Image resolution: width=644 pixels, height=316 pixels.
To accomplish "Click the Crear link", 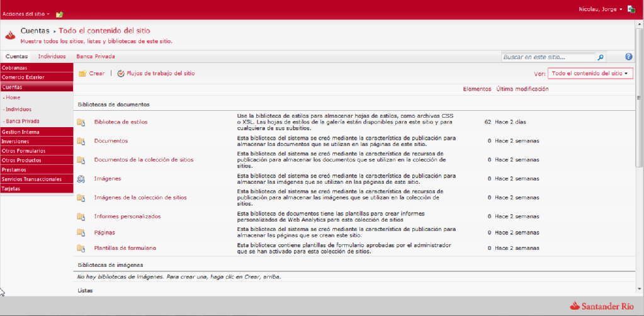I will click(x=97, y=74).
